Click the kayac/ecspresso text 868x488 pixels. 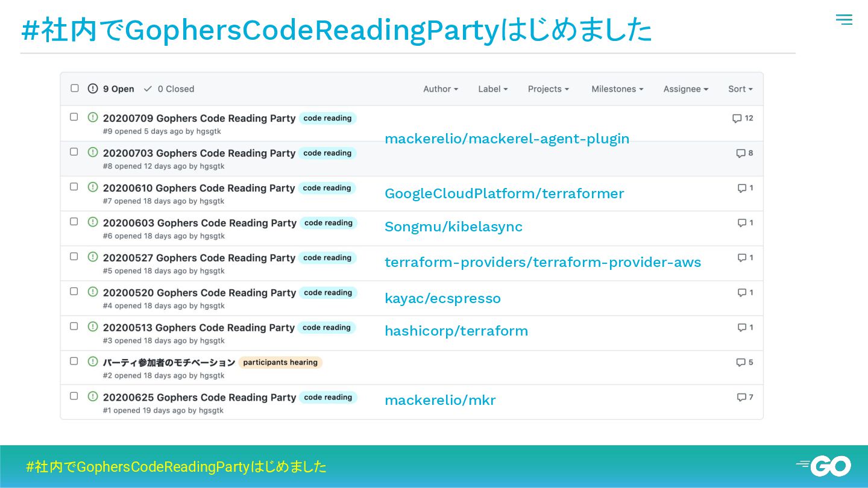pyautogui.click(x=442, y=299)
